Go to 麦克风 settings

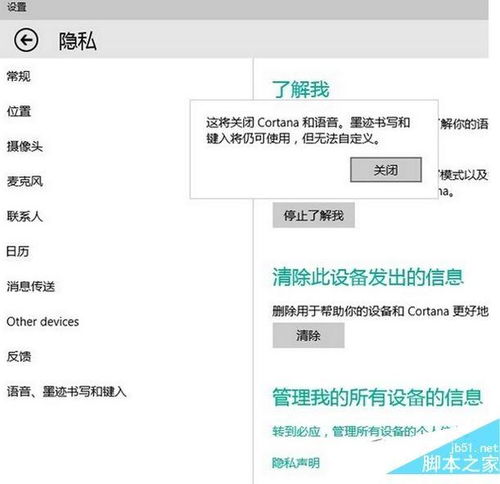click(25, 181)
